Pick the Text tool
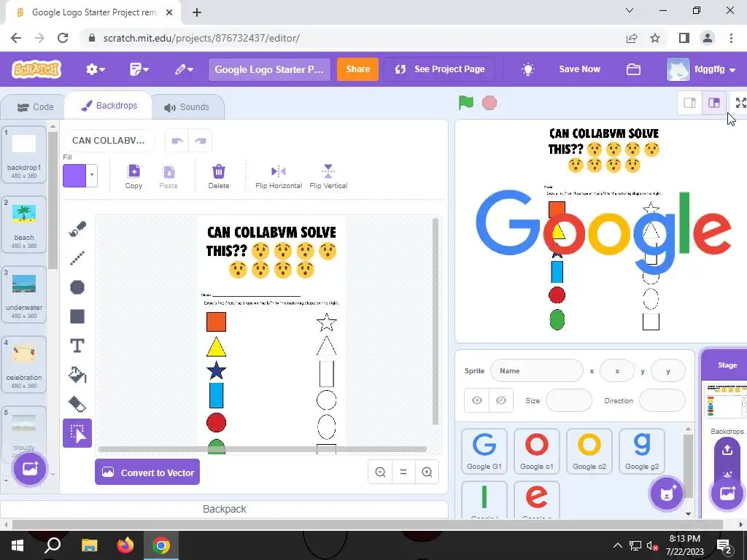747x560 pixels. click(x=77, y=346)
